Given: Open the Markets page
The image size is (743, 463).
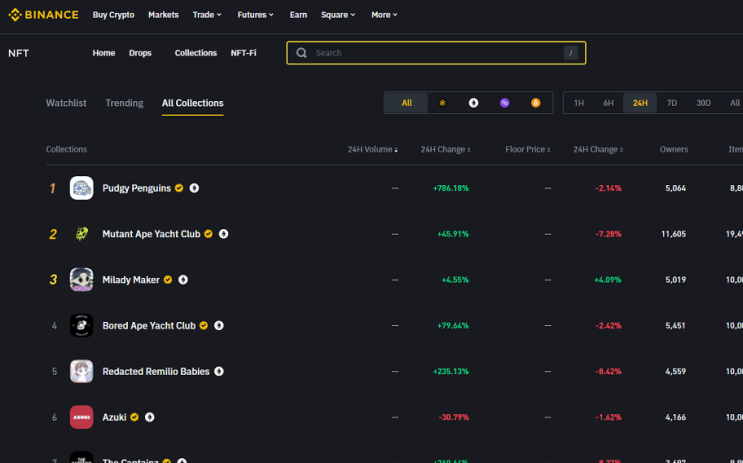Looking at the screenshot, I should point(163,15).
